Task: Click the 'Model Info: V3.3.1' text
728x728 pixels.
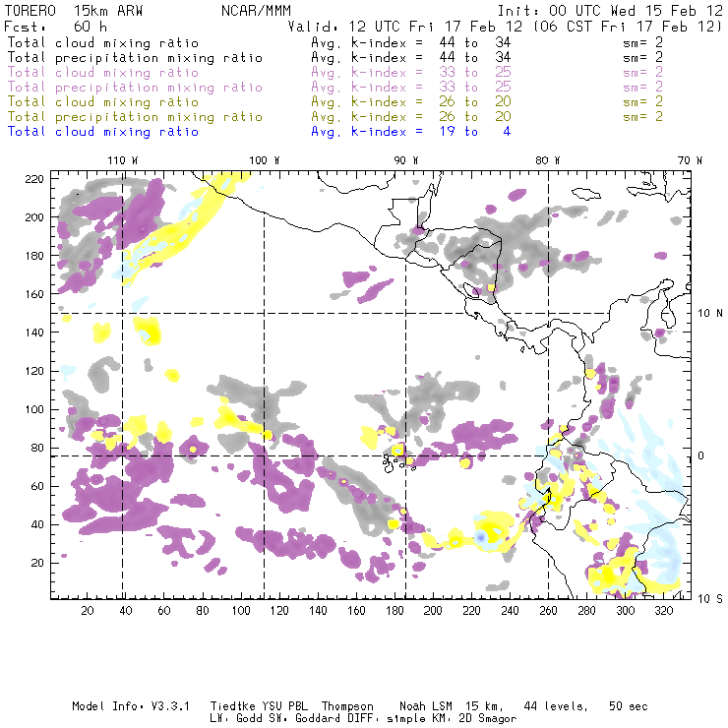Action: (131, 706)
